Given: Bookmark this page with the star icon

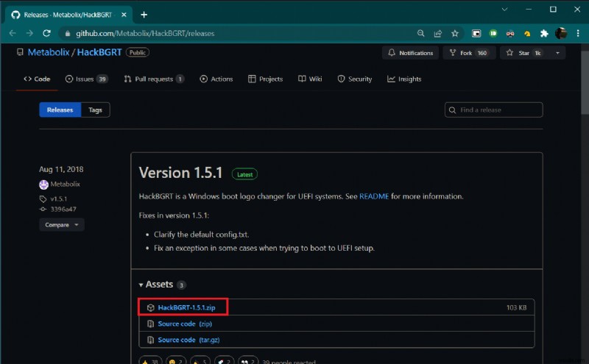Looking at the screenshot, I should pos(455,33).
